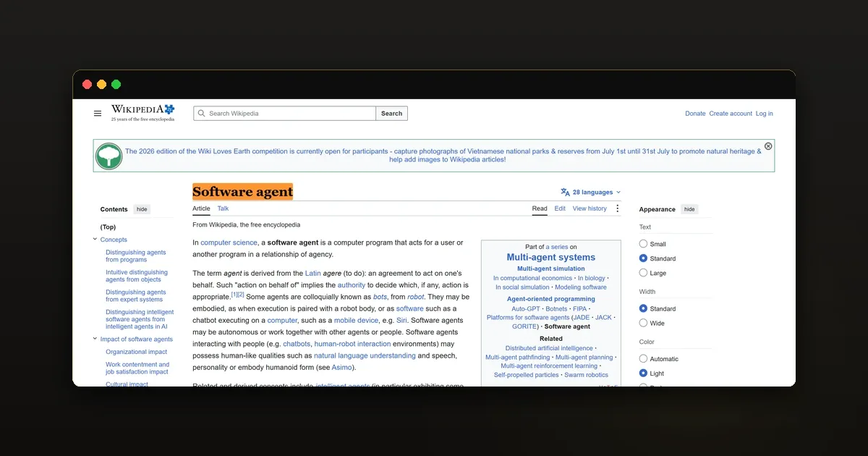Collapse Impact of software agents section
The width and height of the screenshot is (868, 456).
(x=95, y=339)
